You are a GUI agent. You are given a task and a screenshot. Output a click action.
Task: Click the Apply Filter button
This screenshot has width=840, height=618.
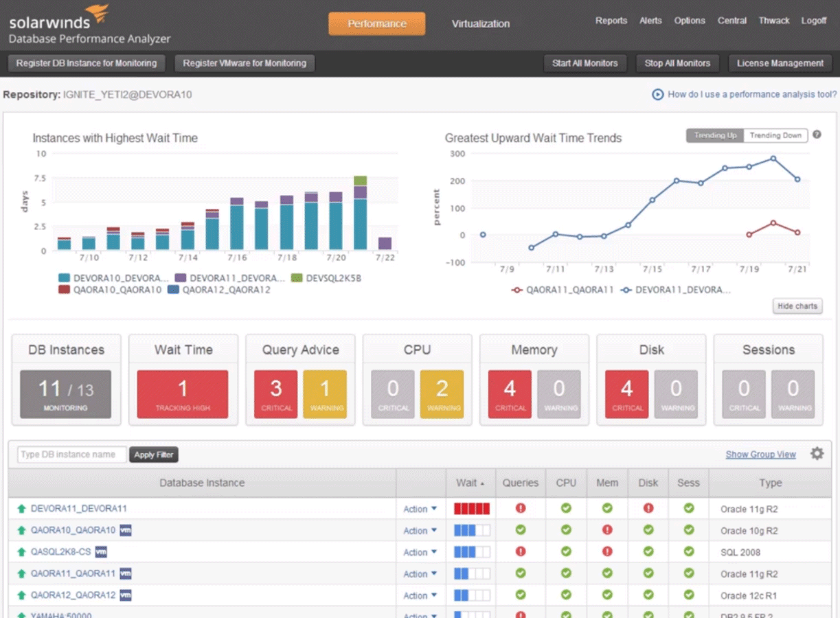click(154, 455)
